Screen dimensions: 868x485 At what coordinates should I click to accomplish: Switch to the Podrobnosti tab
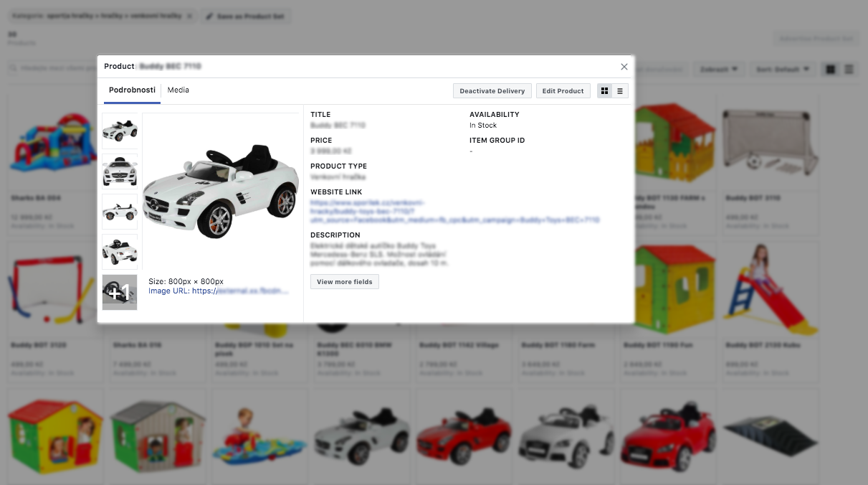click(x=132, y=90)
